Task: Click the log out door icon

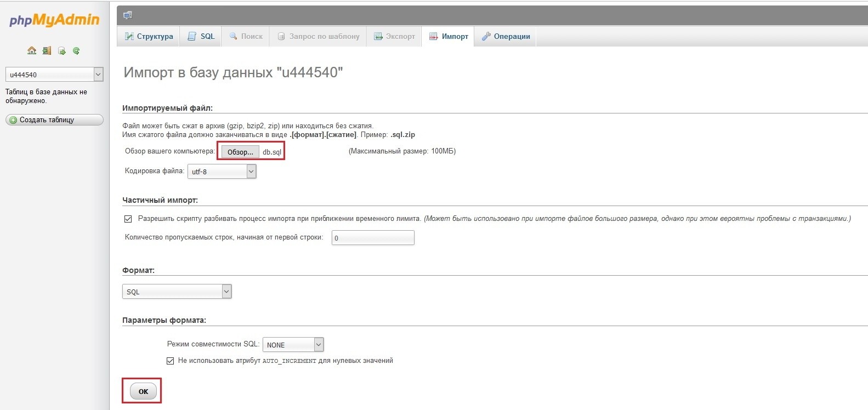Action: click(x=47, y=50)
